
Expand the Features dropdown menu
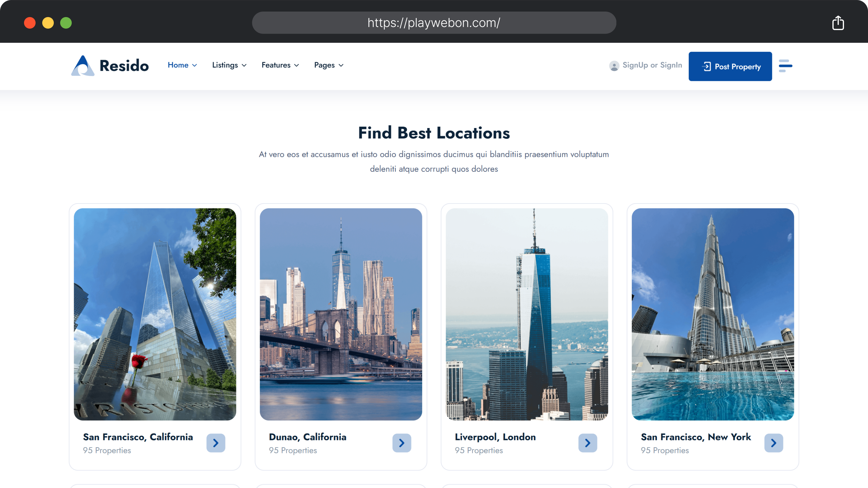point(280,65)
